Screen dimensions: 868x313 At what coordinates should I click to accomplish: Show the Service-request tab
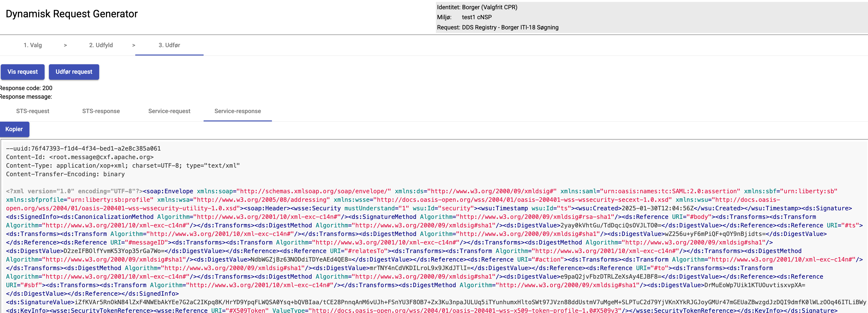tap(169, 111)
